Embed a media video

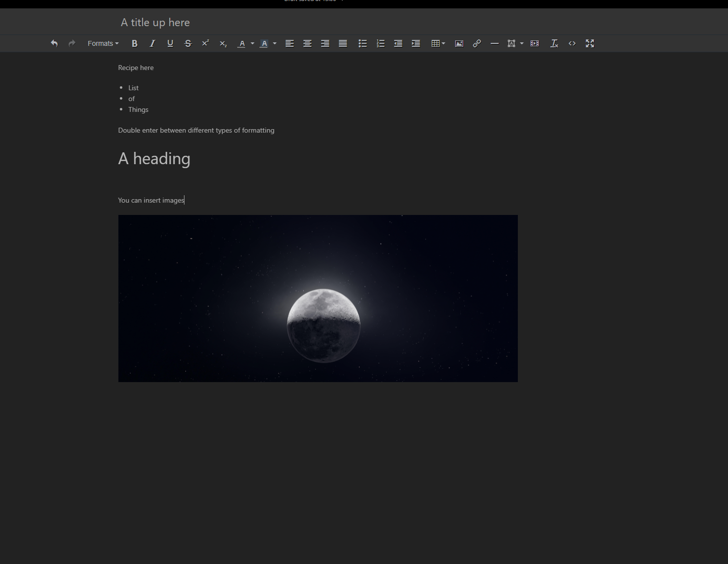(x=535, y=43)
